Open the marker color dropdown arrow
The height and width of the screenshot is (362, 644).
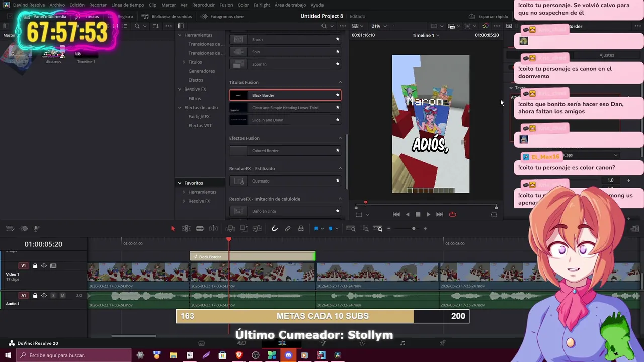[337, 229]
